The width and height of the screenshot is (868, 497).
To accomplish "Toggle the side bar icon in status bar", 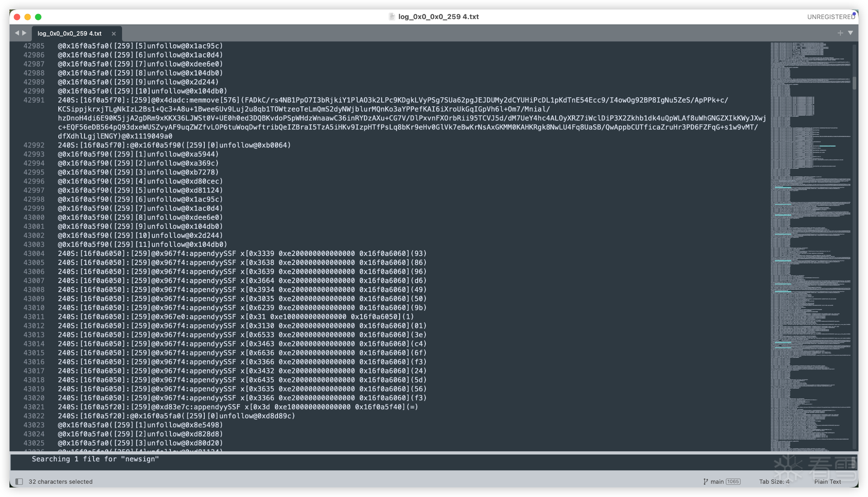I will pyautogui.click(x=19, y=482).
